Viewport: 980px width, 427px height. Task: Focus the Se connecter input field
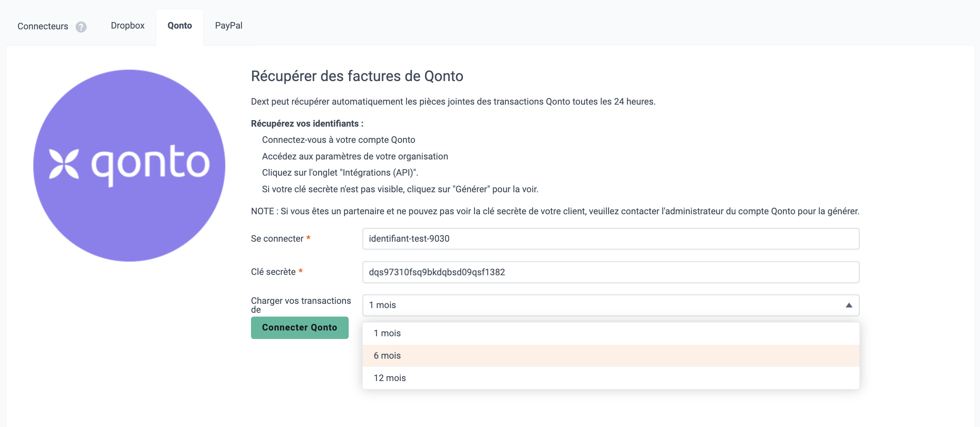(611, 239)
